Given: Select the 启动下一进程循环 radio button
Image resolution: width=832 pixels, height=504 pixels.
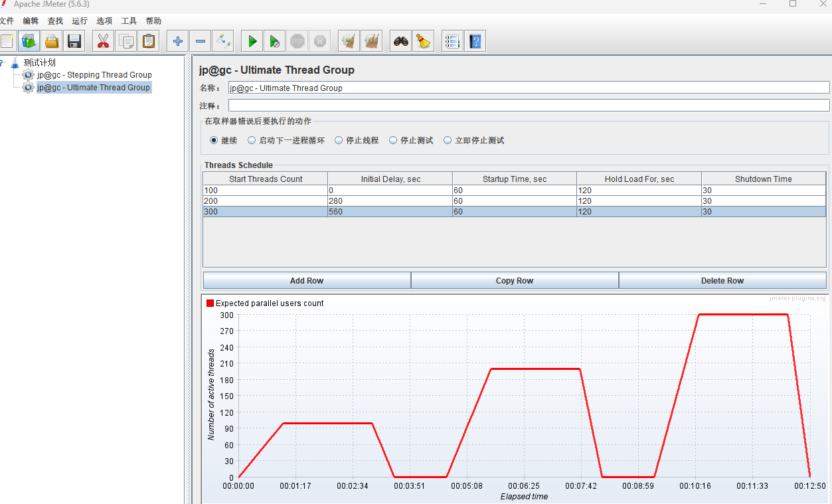Looking at the screenshot, I should (252, 140).
